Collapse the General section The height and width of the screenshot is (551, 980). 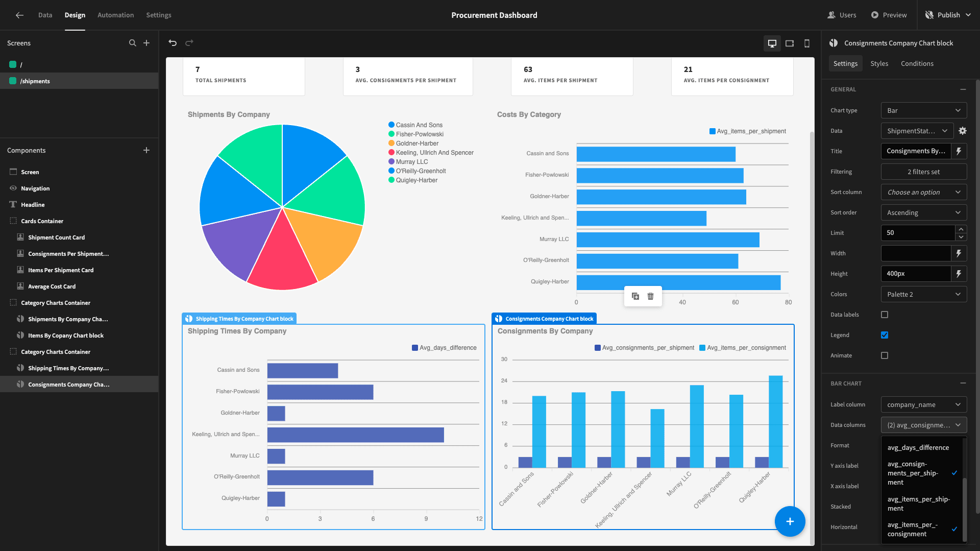963,89
